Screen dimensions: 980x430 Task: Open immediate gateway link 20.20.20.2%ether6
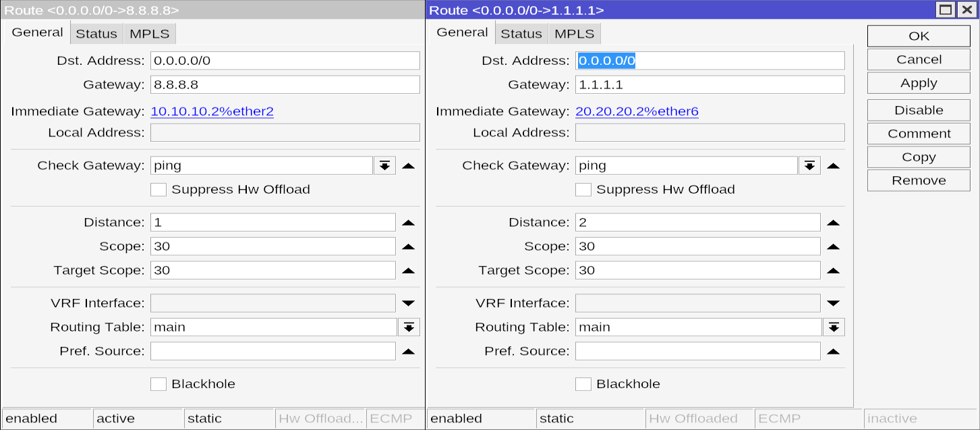(637, 111)
